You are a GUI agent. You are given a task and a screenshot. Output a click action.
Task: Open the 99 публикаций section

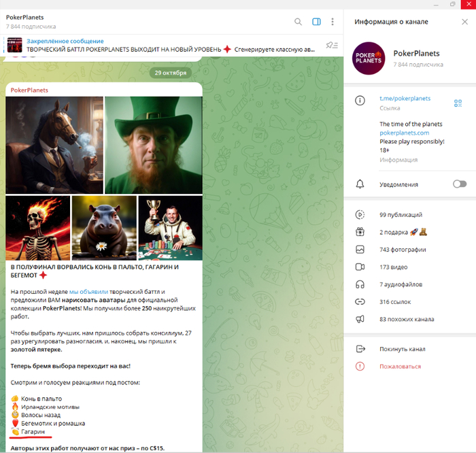(x=401, y=215)
